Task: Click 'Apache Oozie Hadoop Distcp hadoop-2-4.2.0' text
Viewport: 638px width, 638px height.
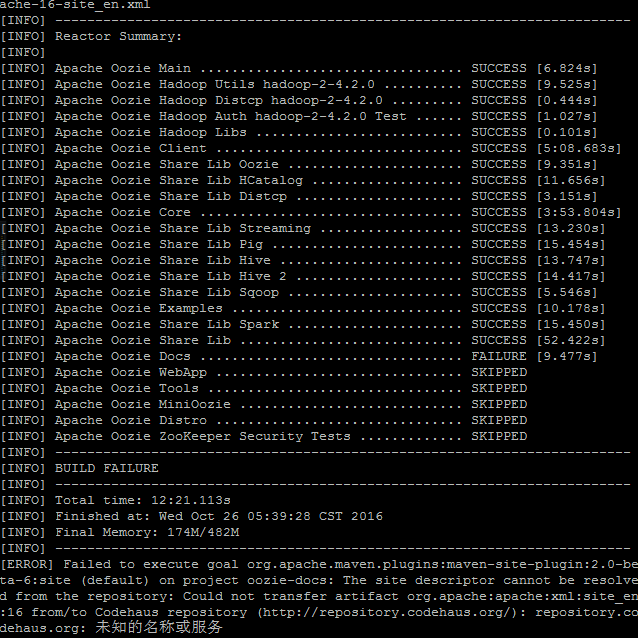Action: 218,101
